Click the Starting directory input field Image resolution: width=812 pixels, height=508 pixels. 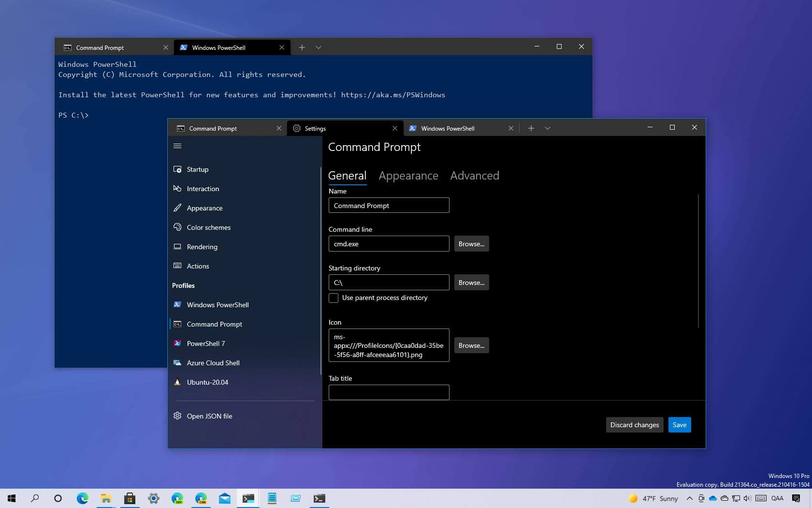click(x=389, y=283)
